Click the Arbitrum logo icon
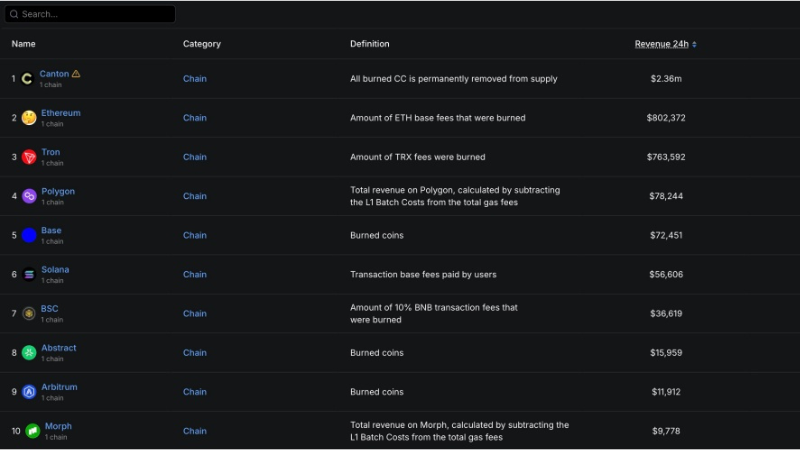 tap(29, 391)
